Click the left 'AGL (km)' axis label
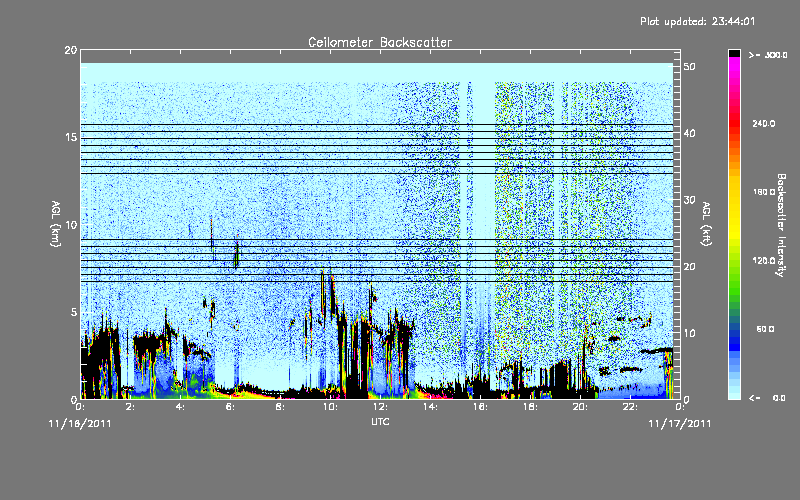 [56, 224]
